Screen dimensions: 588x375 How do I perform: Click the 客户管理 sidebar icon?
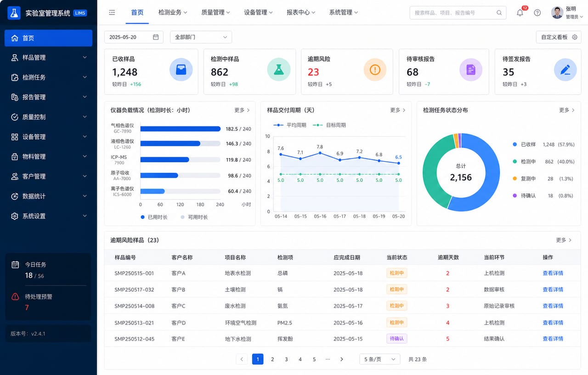[15, 176]
